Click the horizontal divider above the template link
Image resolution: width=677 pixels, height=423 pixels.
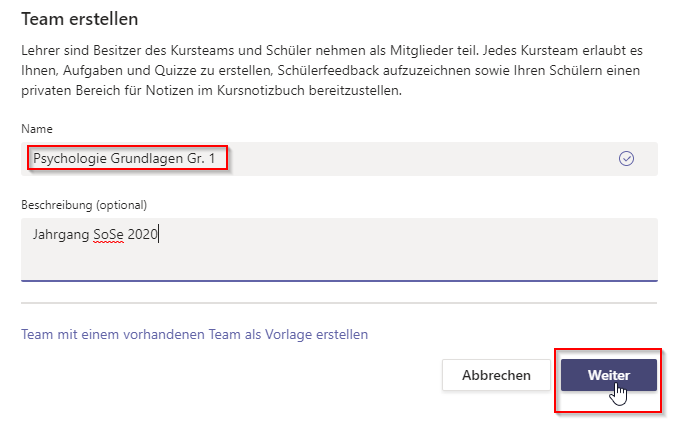(x=339, y=303)
